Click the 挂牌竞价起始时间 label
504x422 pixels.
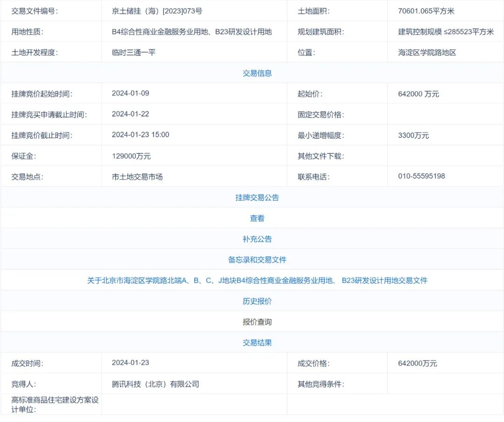42,94
